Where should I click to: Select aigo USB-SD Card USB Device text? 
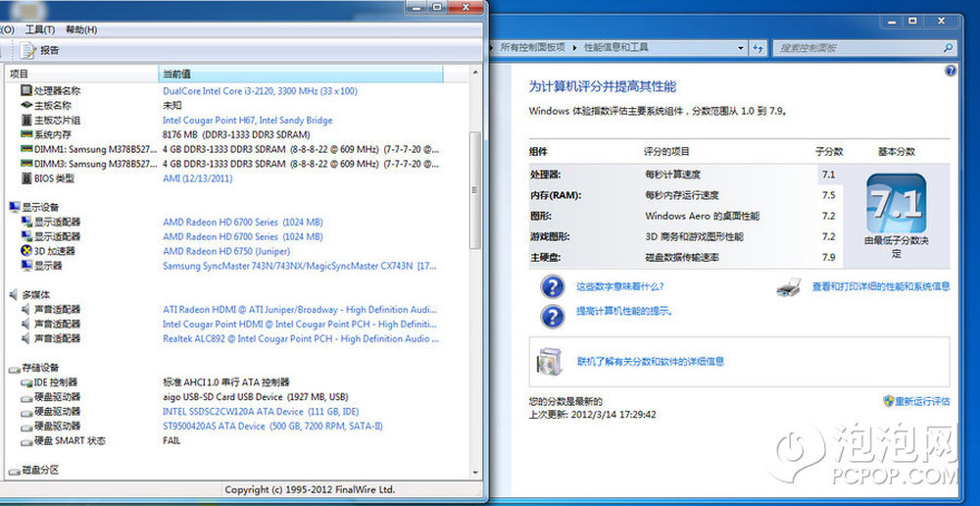(255, 397)
